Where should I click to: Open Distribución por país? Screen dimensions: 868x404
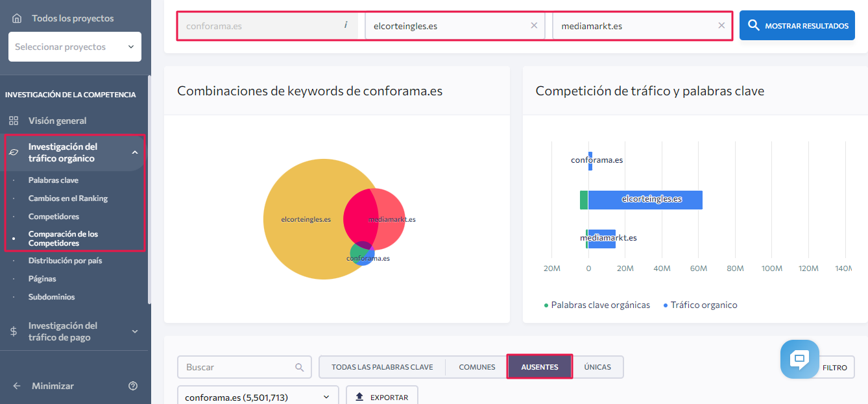click(65, 261)
